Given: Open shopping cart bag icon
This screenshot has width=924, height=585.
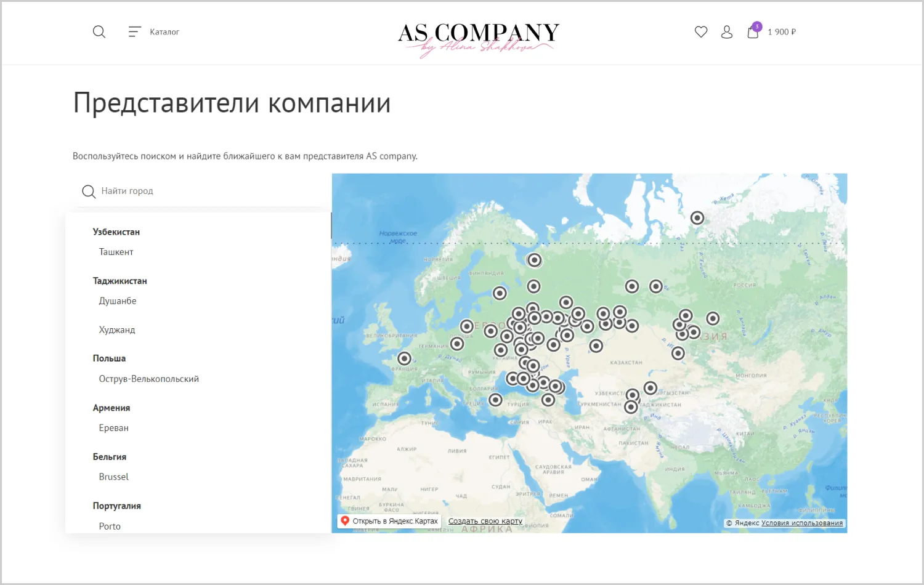Looking at the screenshot, I should click(x=753, y=31).
